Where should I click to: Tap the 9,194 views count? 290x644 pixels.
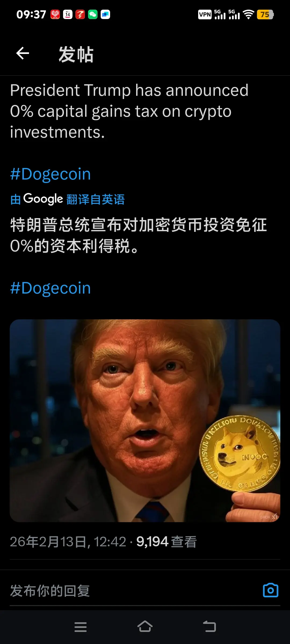click(x=166, y=541)
